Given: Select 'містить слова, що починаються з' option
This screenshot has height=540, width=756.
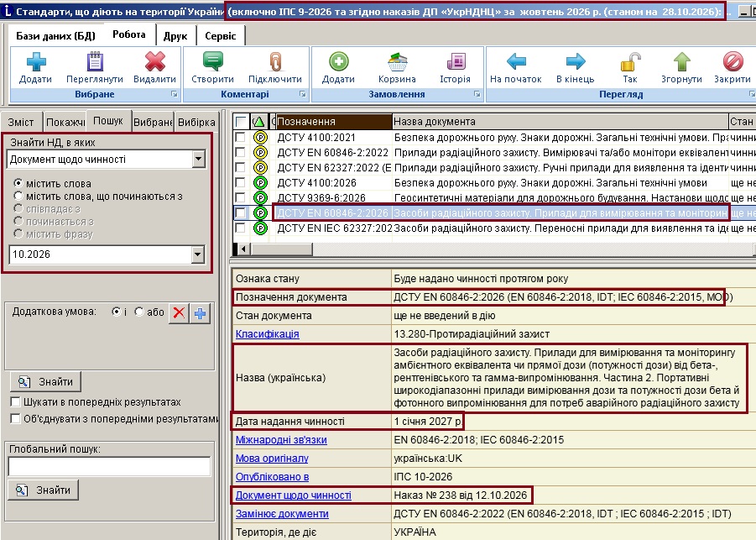Looking at the screenshot, I should [x=18, y=196].
